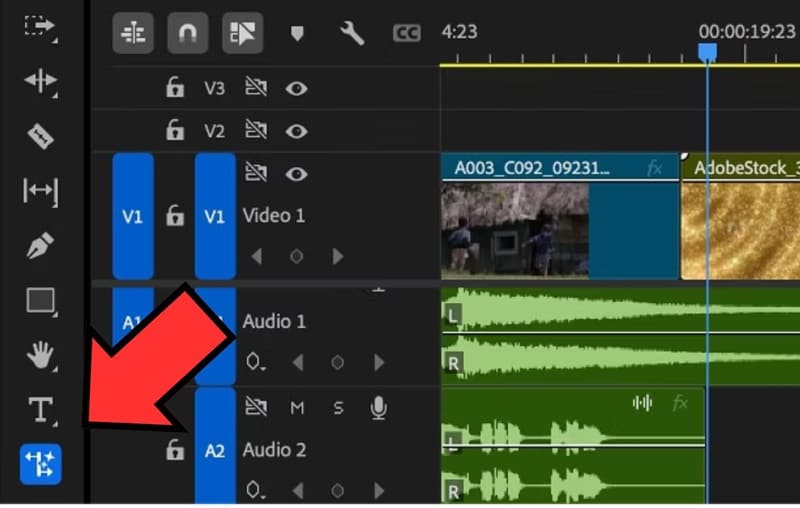This screenshot has width=800, height=508.
Task: Select the Slip tool
Action: click(x=40, y=191)
